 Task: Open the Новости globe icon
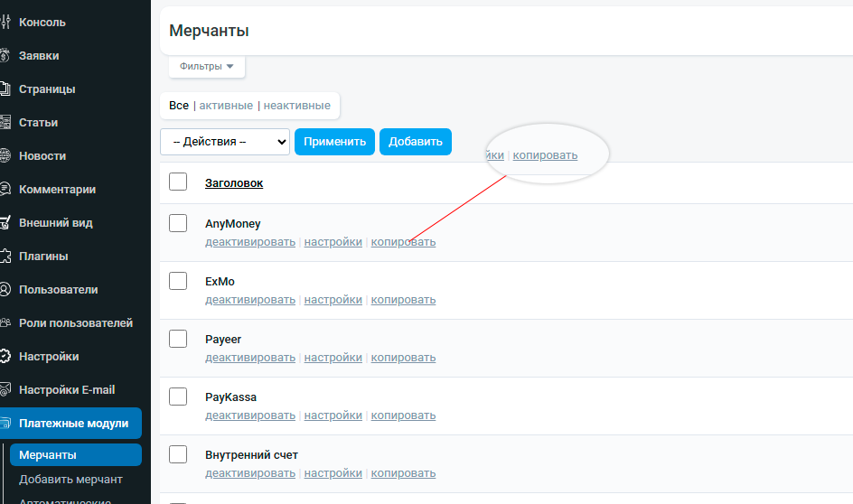5,156
